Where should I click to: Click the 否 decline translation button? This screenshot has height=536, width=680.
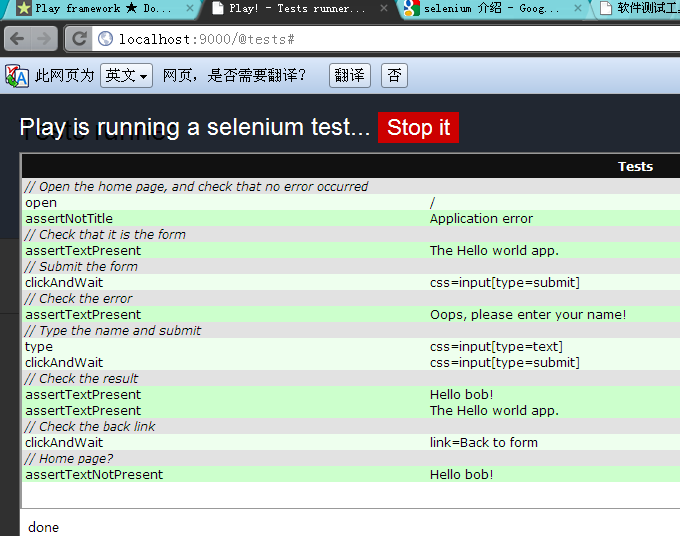(394, 75)
